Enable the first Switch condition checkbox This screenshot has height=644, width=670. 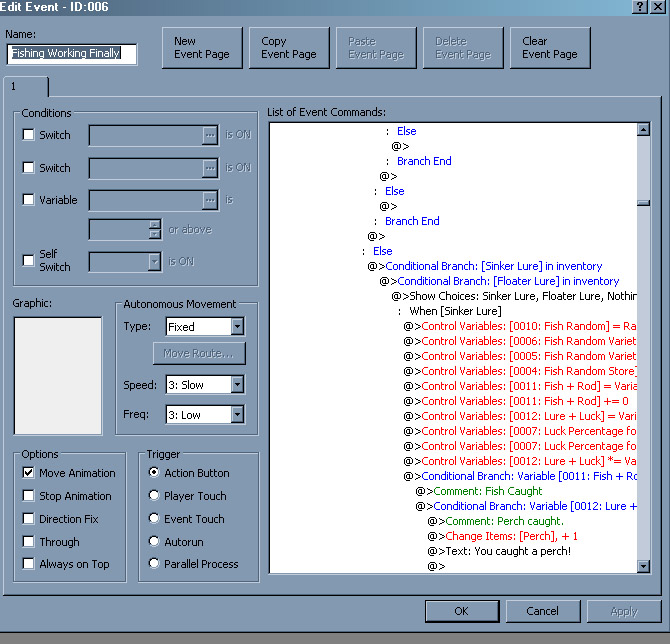[x=29, y=135]
